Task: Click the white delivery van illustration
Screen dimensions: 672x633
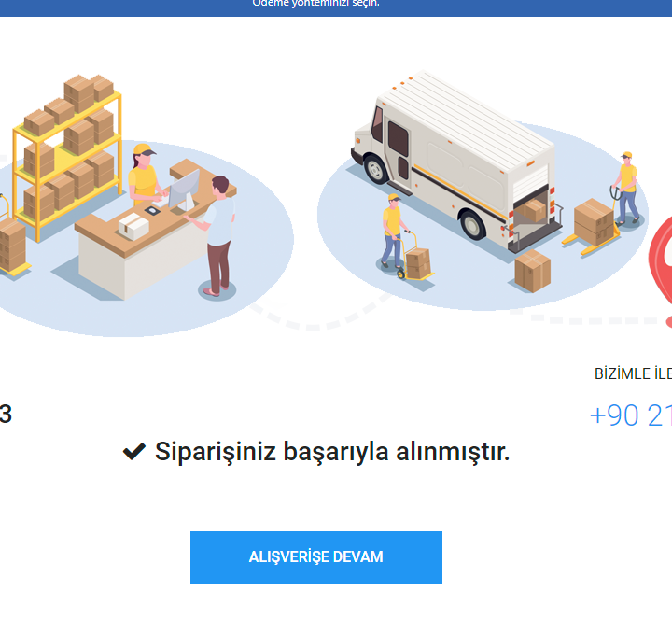Action: pyautogui.click(x=456, y=162)
